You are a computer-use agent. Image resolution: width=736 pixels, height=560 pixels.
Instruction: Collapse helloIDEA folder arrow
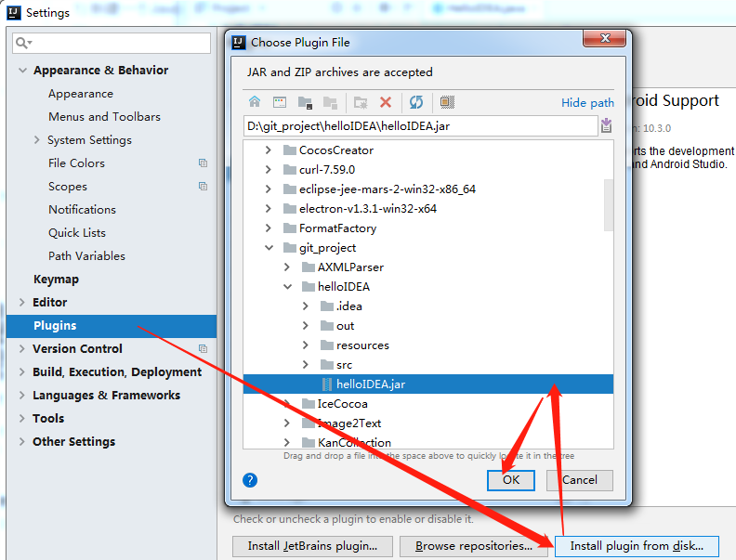coord(288,287)
